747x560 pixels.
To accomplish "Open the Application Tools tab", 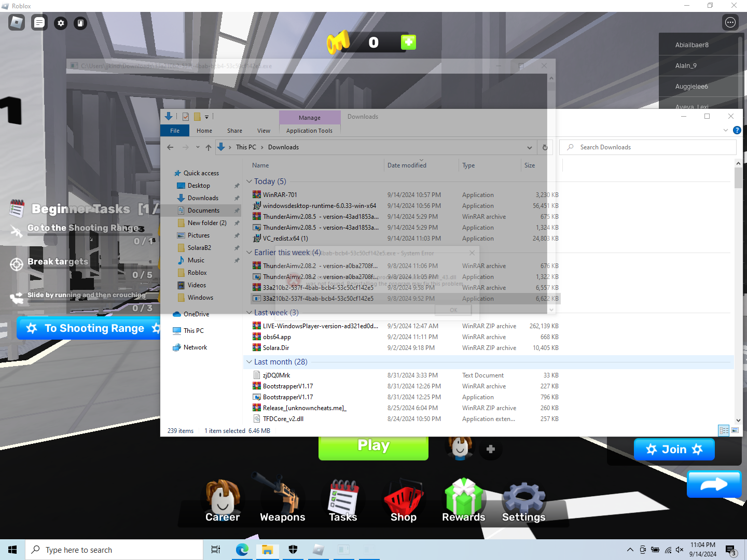I will [x=309, y=131].
